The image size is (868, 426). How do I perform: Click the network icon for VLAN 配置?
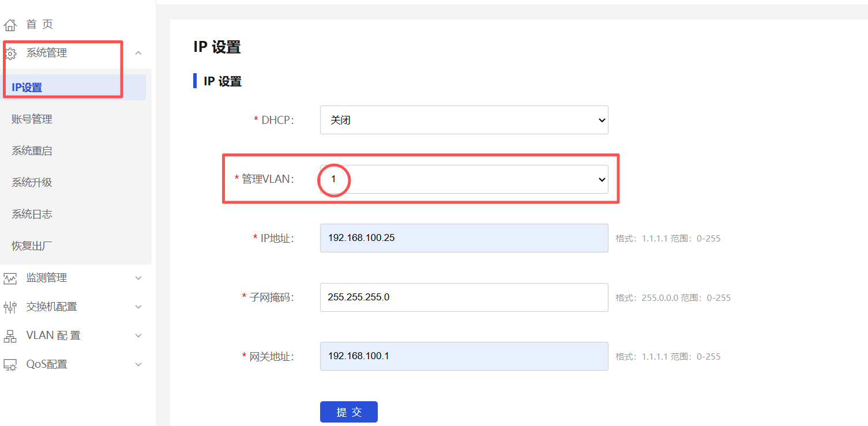click(10, 336)
